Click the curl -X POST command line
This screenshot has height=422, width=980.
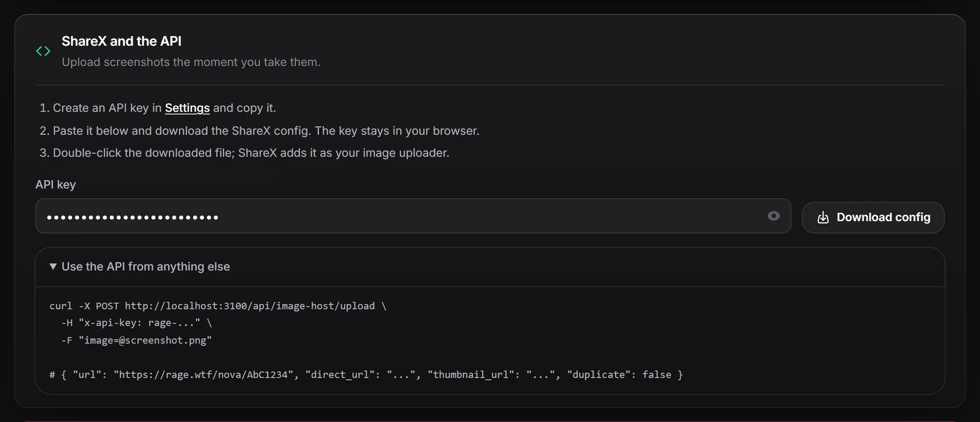click(x=218, y=306)
